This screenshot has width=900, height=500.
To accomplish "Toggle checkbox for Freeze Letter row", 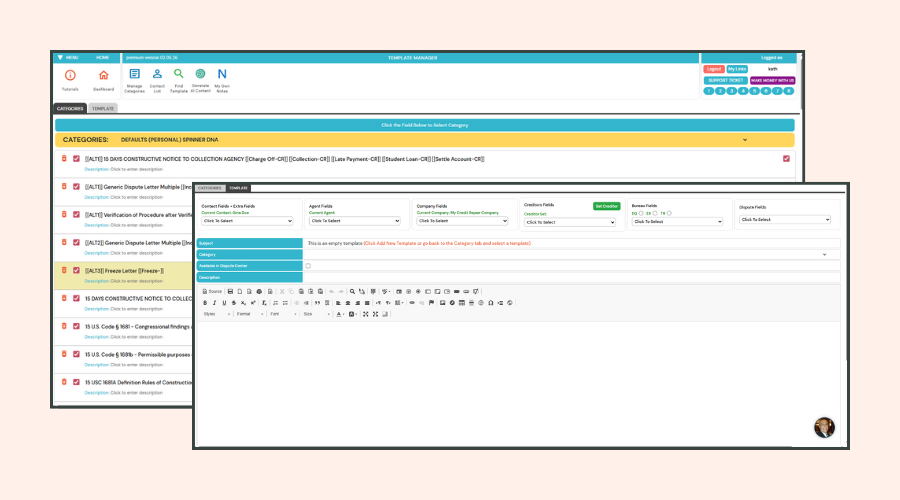I will pyautogui.click(x=76, y=270).
